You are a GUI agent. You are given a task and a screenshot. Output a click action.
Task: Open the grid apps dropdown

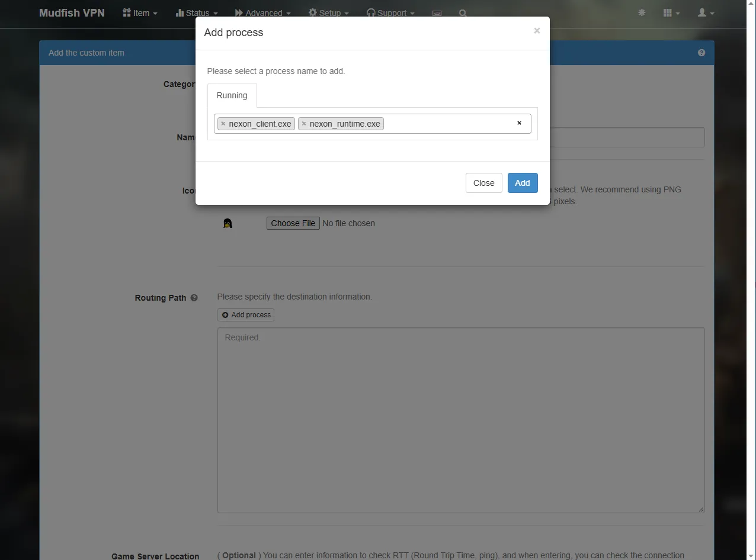[671, 12]
